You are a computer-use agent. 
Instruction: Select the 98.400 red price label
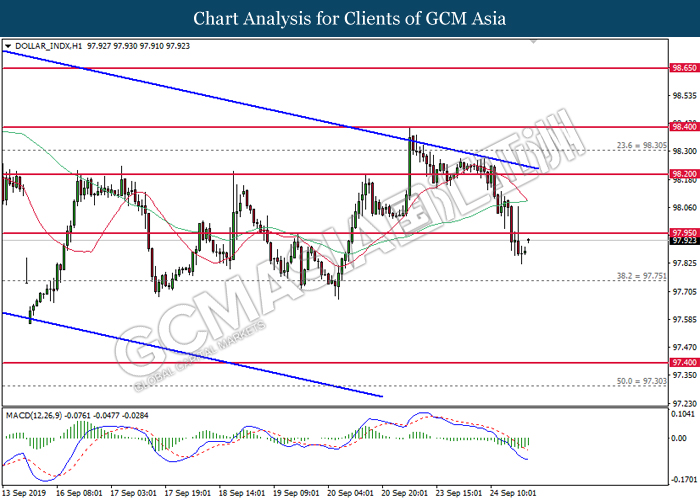point(684,127)
